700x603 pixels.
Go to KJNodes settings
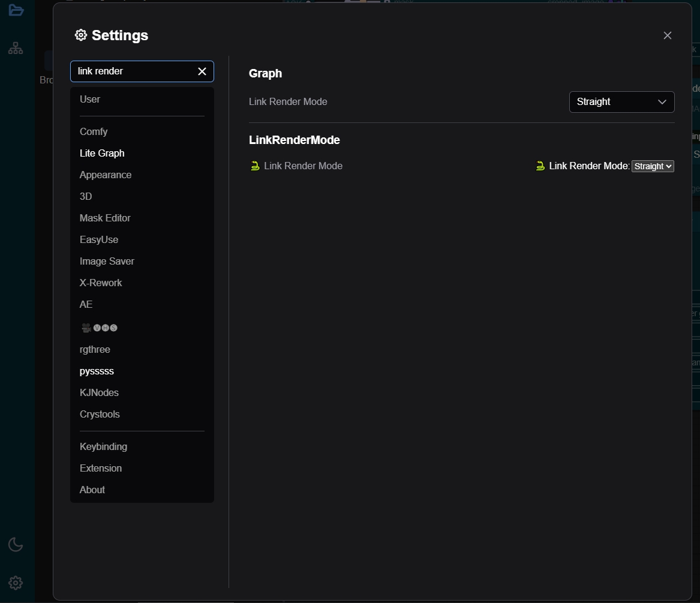(x=142, y=392)
